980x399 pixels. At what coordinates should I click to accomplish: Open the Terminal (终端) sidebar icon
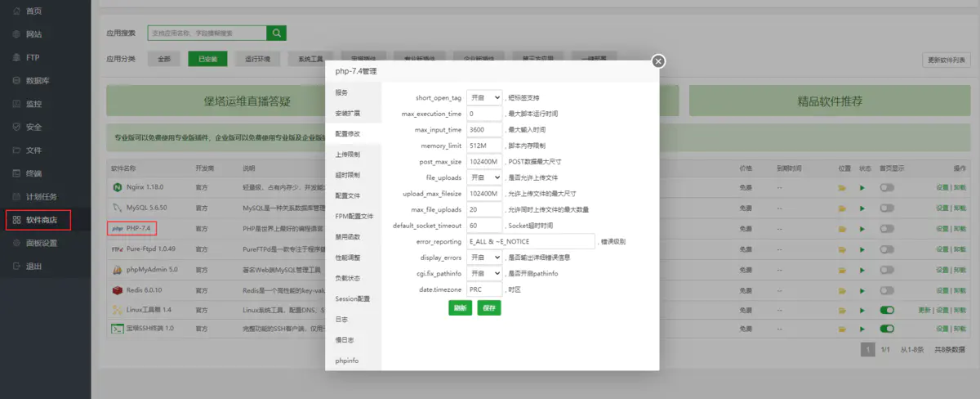16,173
